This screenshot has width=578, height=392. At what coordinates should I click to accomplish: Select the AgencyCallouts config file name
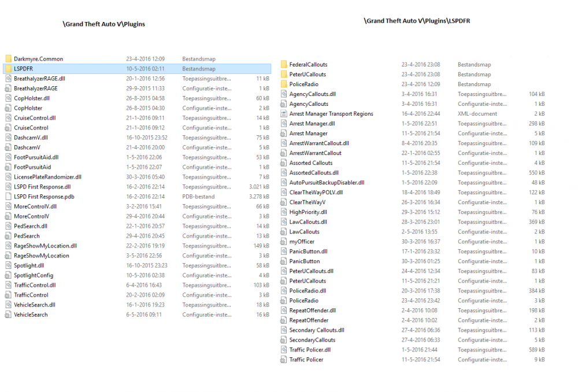click(309, 104)
